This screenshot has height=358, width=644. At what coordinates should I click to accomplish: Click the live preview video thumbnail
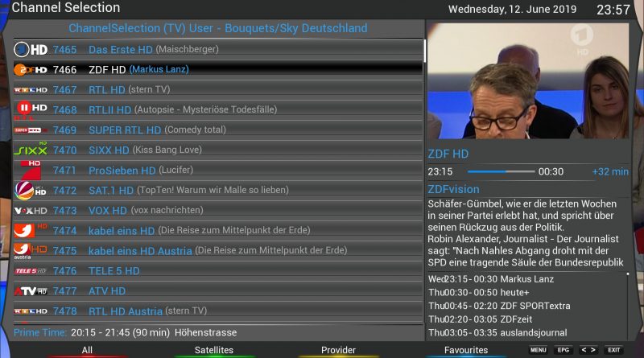[528, 81]
